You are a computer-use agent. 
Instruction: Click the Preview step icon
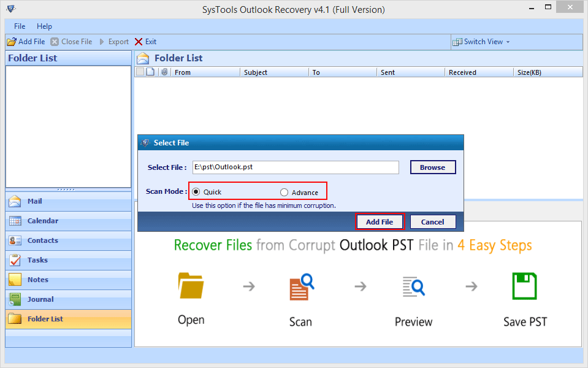(x=413, y=286)
